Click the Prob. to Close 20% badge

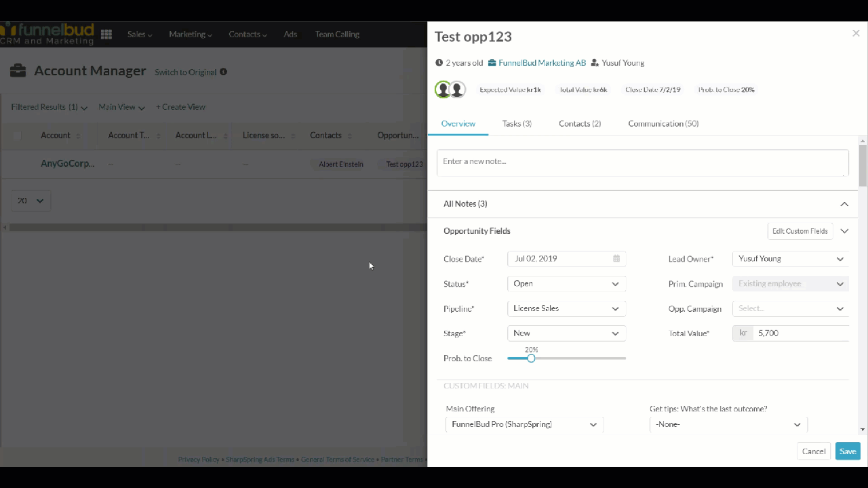coord(726,90)
